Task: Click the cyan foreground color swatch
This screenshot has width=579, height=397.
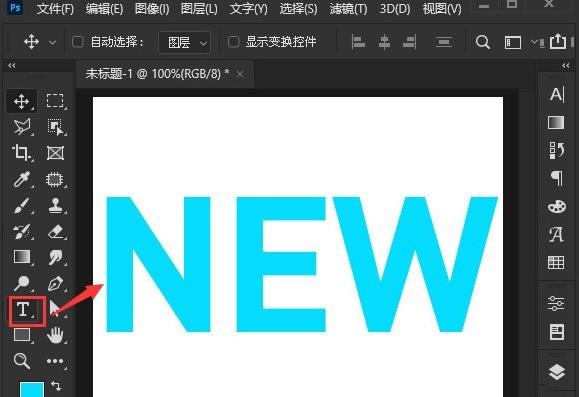Action: pos(32,390)
